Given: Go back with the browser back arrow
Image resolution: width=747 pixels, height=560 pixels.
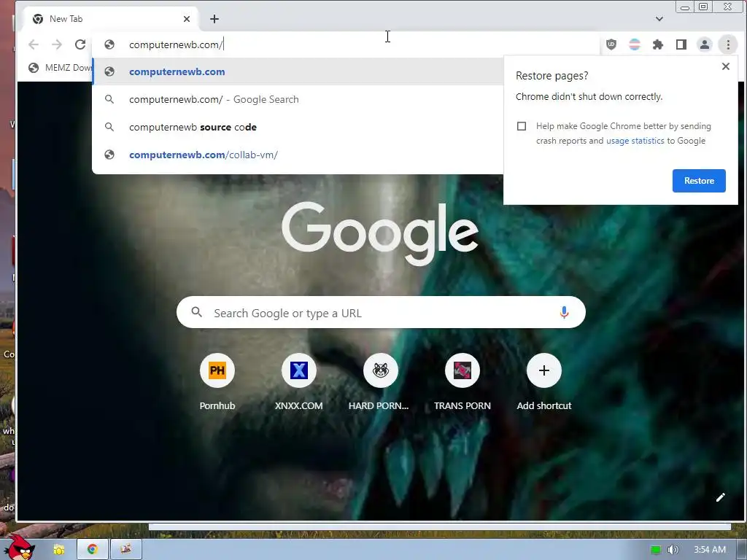Looking at the screenshot, I should [x=34, y=44].
